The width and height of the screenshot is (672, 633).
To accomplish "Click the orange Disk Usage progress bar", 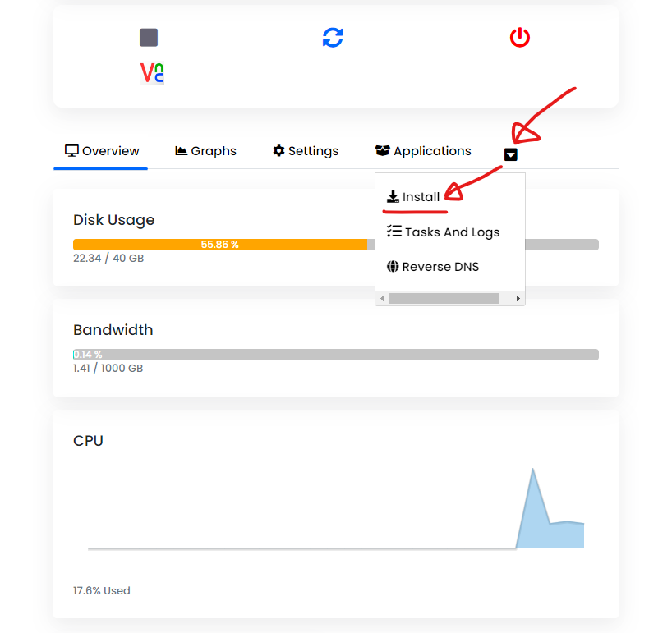I will tap(220, 245).
